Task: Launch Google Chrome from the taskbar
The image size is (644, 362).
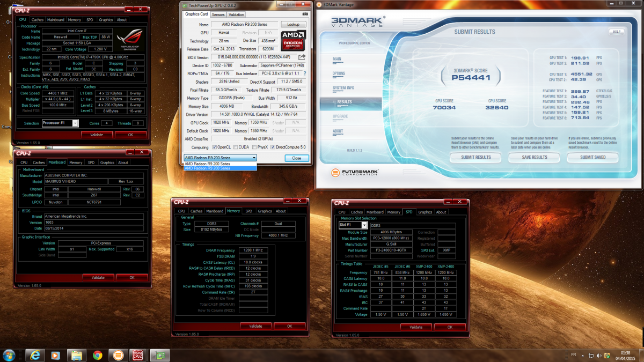Action: [97, 355]
